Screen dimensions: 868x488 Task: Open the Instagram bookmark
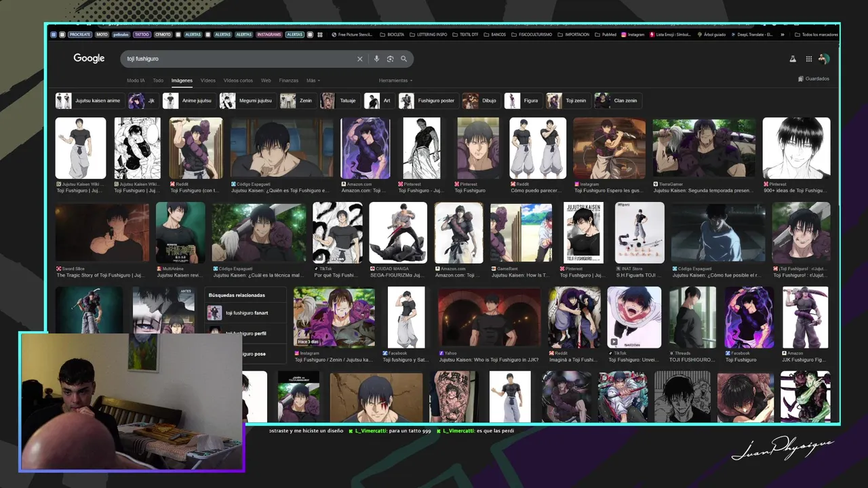(x=633, y=35)
